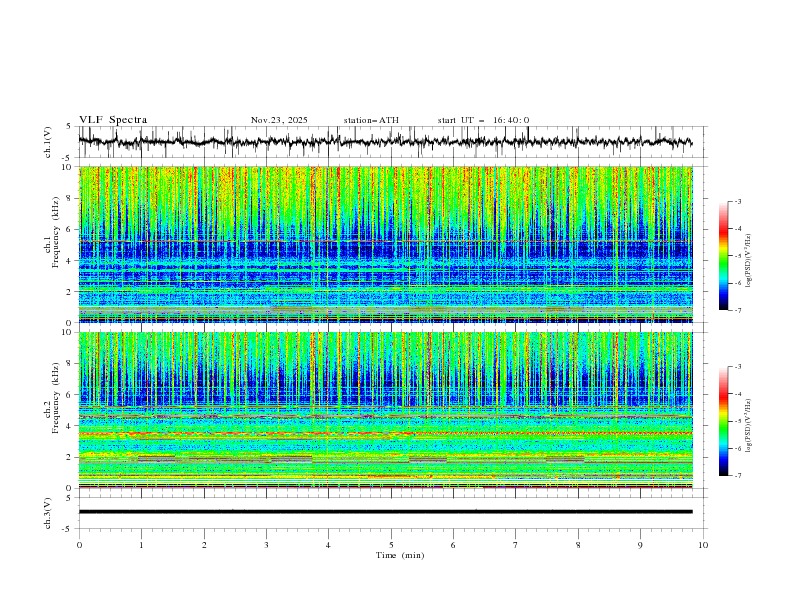The width and height of the screenshot is (792, 612).
Task: Click time axis tick label '5'
Action: coord(391,545)
